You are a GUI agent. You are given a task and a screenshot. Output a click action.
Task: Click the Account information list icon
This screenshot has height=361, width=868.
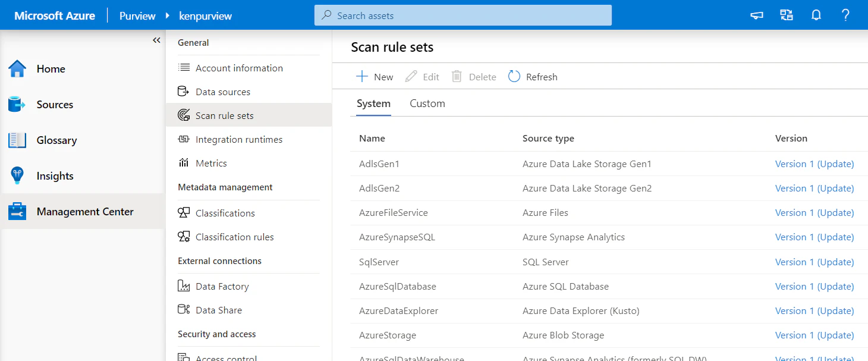click(184, 68)
